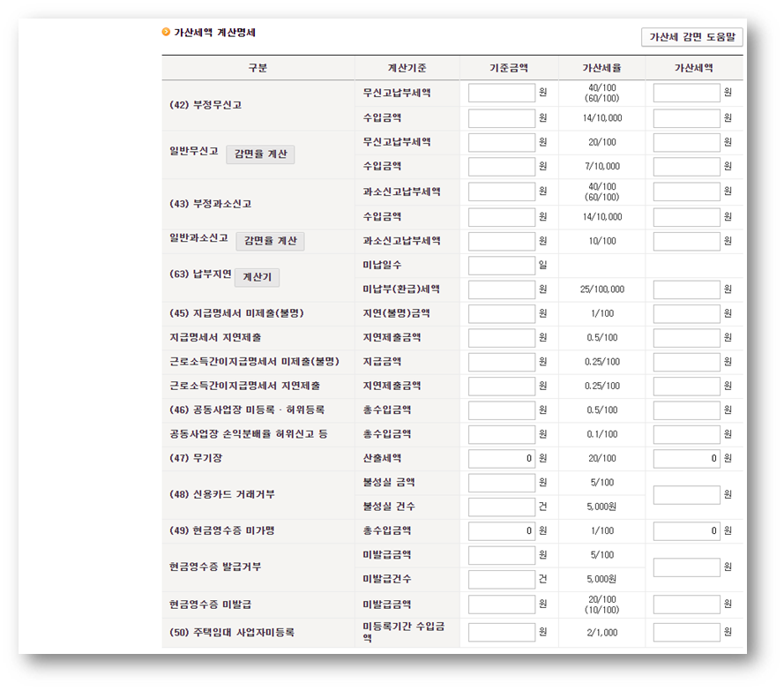This screenshot has height=691, width=784.
Task: Focus 가산세액 field for 일반과소신고 10/100
Action: pos(686,241)
